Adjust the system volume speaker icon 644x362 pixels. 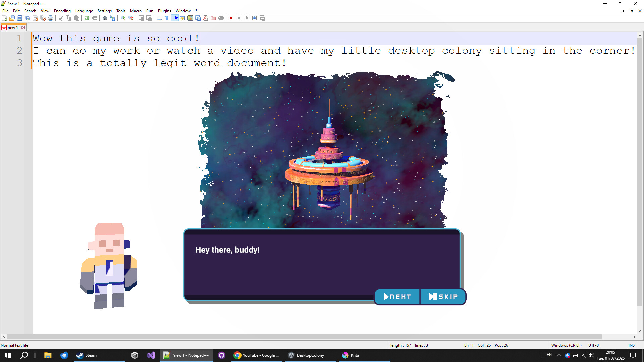[591, 355]
